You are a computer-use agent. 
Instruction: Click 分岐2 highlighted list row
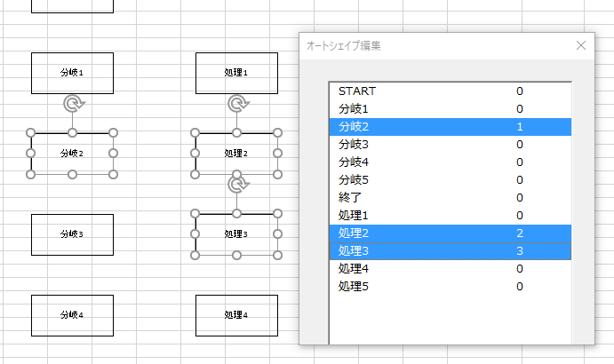(x=451, y=127)
